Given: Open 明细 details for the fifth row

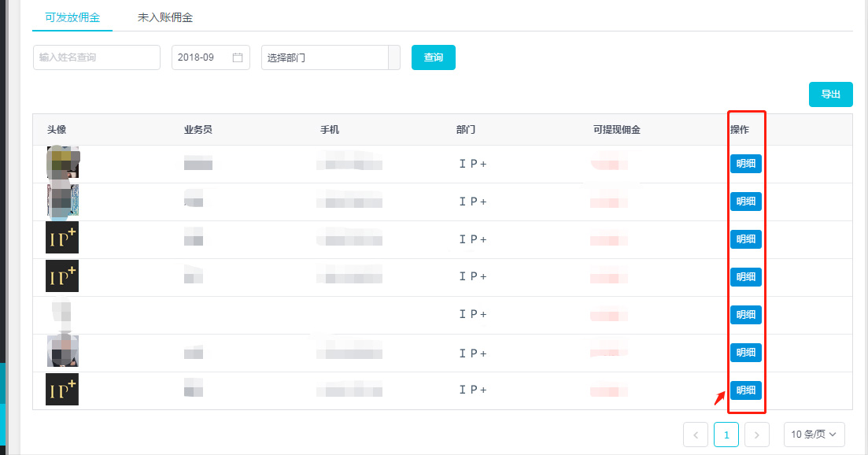Looking at the screenshot, I should pos(745,315).
